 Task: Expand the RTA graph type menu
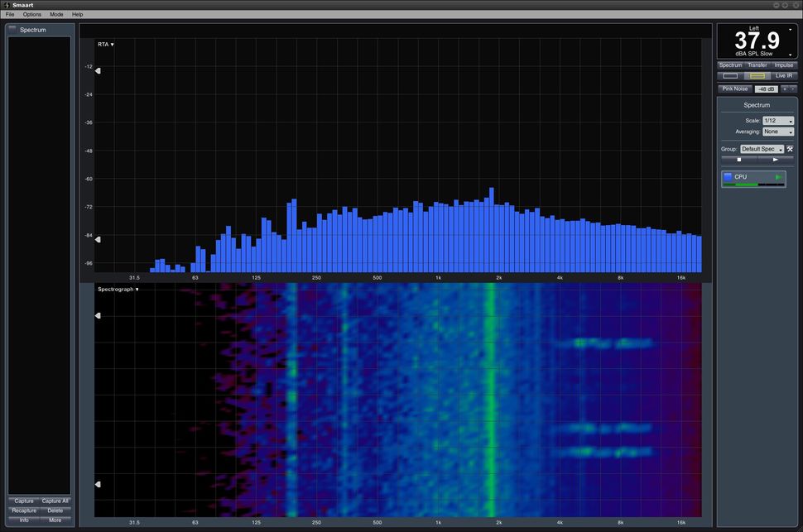105,45
